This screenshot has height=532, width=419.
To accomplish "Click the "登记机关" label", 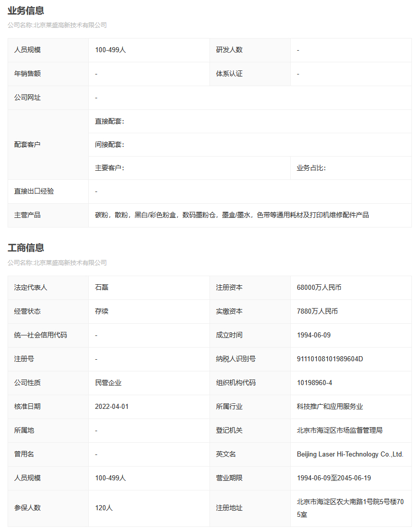I will tap(229, 430).
